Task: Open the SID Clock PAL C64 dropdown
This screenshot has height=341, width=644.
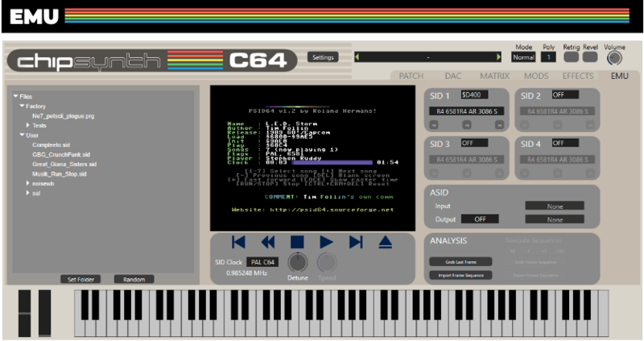Action: click(262, 262)
